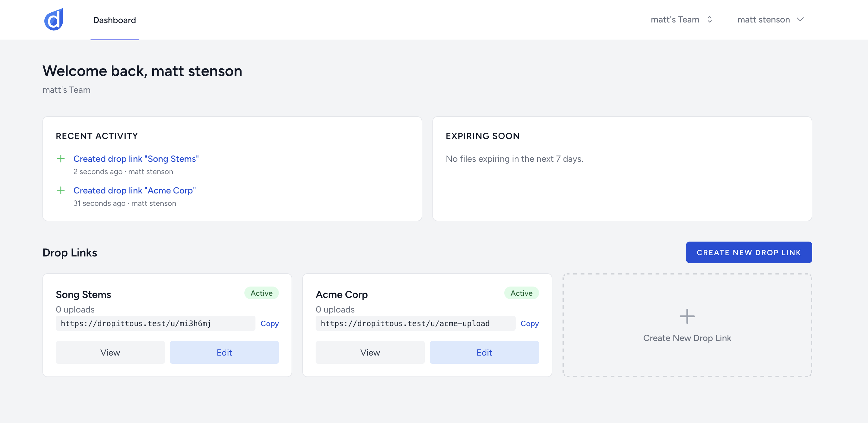The image size is (868, 423).
Task: Click the green plus icon beside "Acme Corp" activity
Action: [61, 190]
